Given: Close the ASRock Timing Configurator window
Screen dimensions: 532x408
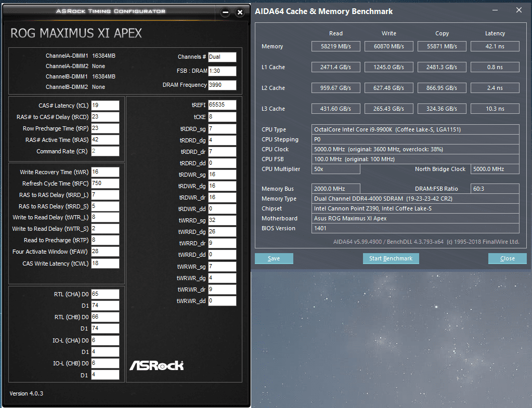Looking at the screenshot, I should (x=240, y=12).
